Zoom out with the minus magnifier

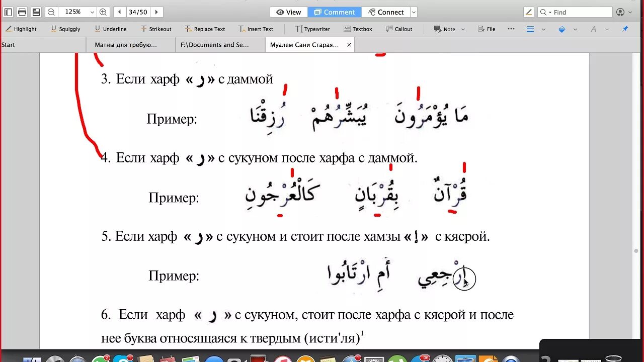(51, 12)
